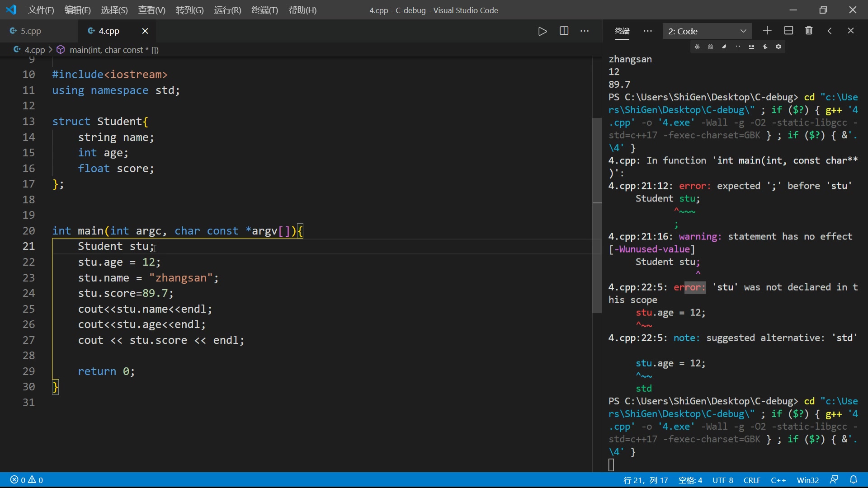This screenshot has height=488, width=868.
Task: Toggle IME English mode (英)
Action: click(x=697, y=47)
